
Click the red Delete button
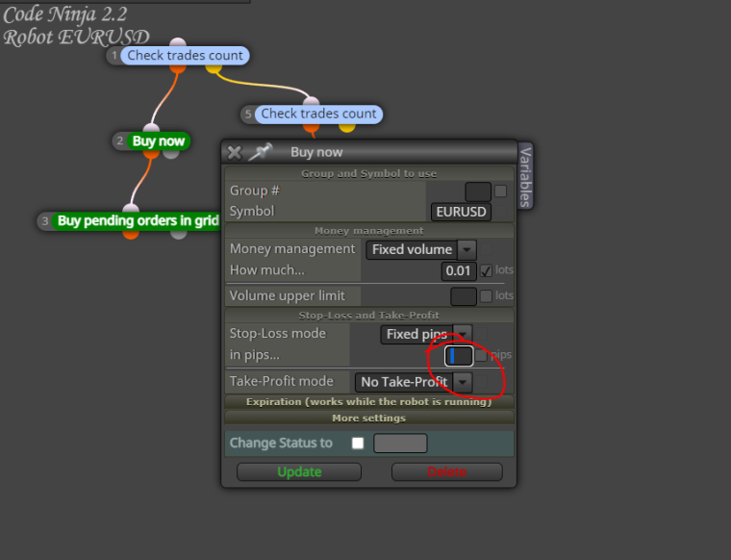pos(446,471)
